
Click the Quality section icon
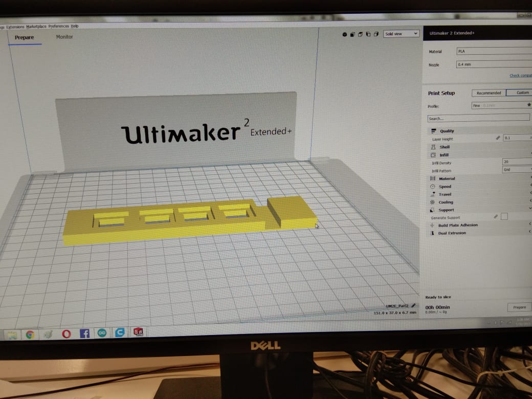(433, 131)
